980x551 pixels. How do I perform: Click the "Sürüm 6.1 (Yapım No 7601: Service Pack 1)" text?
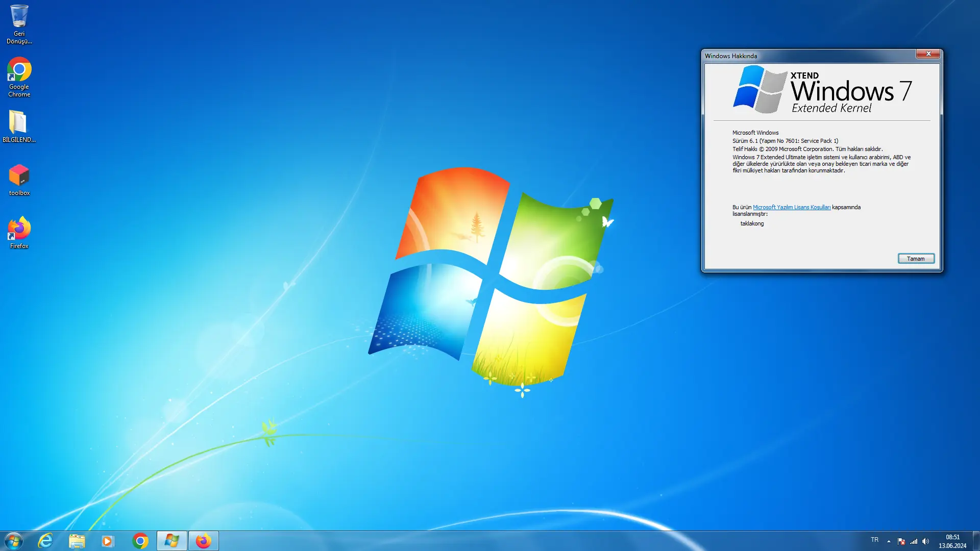coord(786,141)
